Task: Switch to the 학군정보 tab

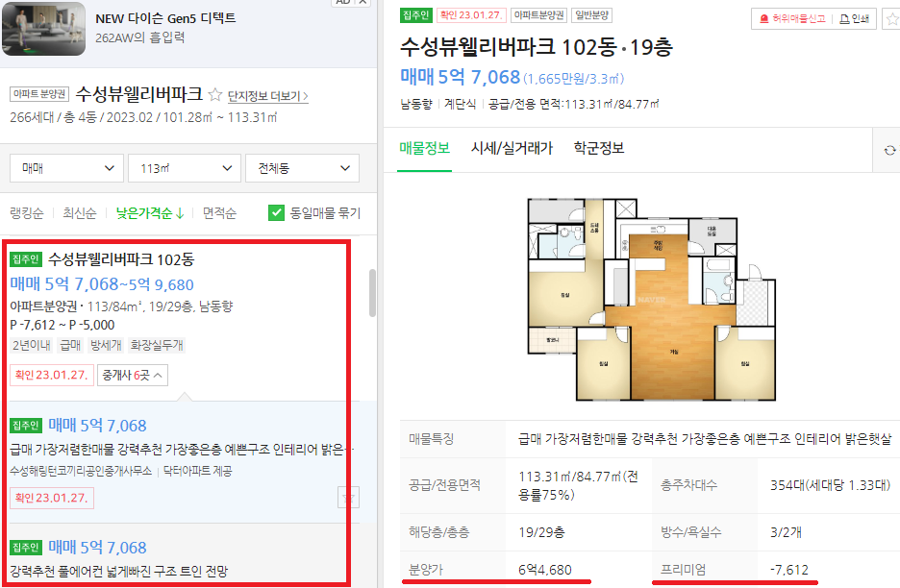Action: 599,149
